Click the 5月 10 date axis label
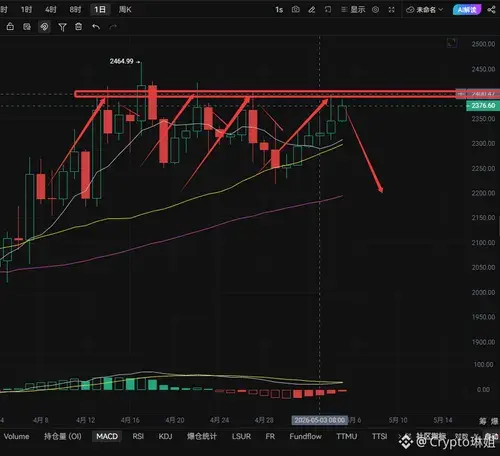 [398, 420]
